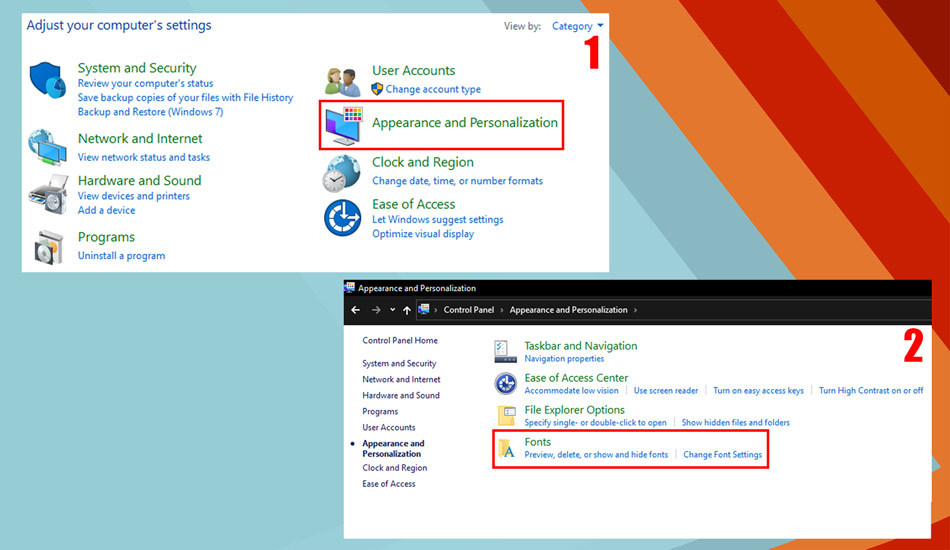Click Control Panel in the address breadcrumb
Viewport: 950px width, 550px height.
coord(469,310)
